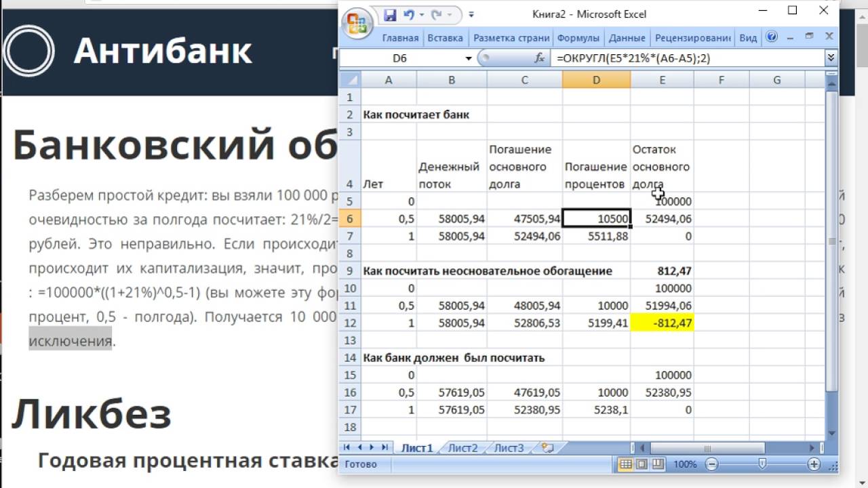The height and width of the screenshot is (488, 868).
Task: Click the Insert Function fx icon
Action: click(x=540, y=58)
